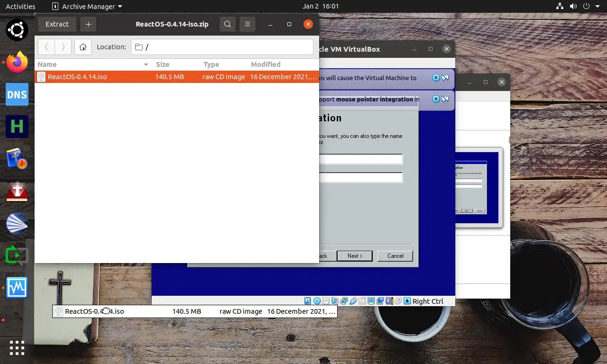Image resolution: width=607 pixels, height=364 pixels.
Task: Click the Location path input field
Action: pos(222,47)
